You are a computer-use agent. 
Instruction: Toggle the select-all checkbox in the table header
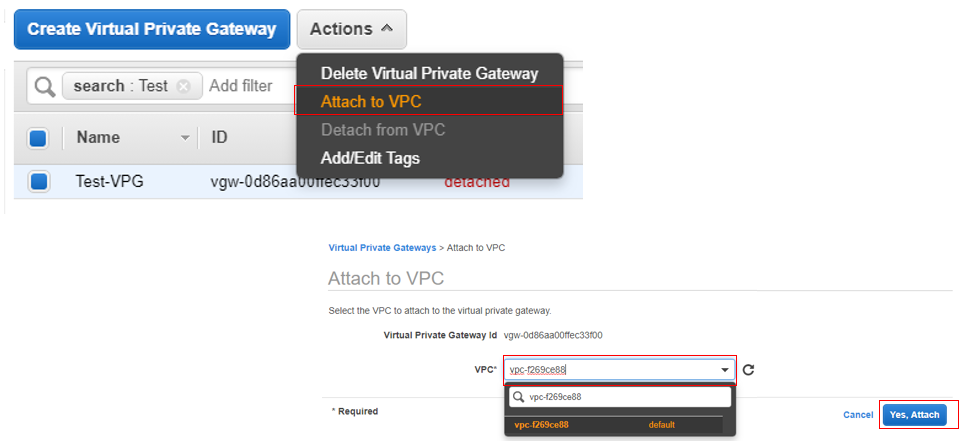pyautogui.click(x=38, y=138)
